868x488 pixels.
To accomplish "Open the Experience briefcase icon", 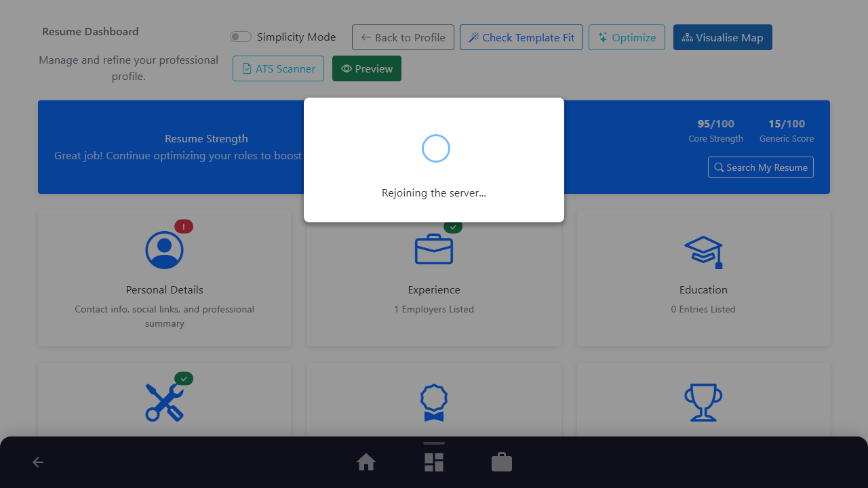I will point(434,249).
